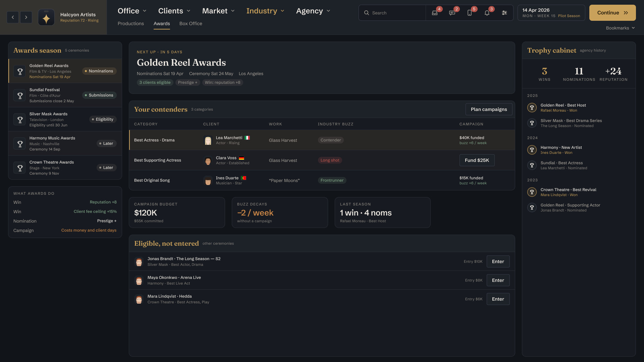Image resolution: width=644 pixels, height=362 pixels.
Task: Click Clara Voss's avatar portrait
Action: (208, 160)
